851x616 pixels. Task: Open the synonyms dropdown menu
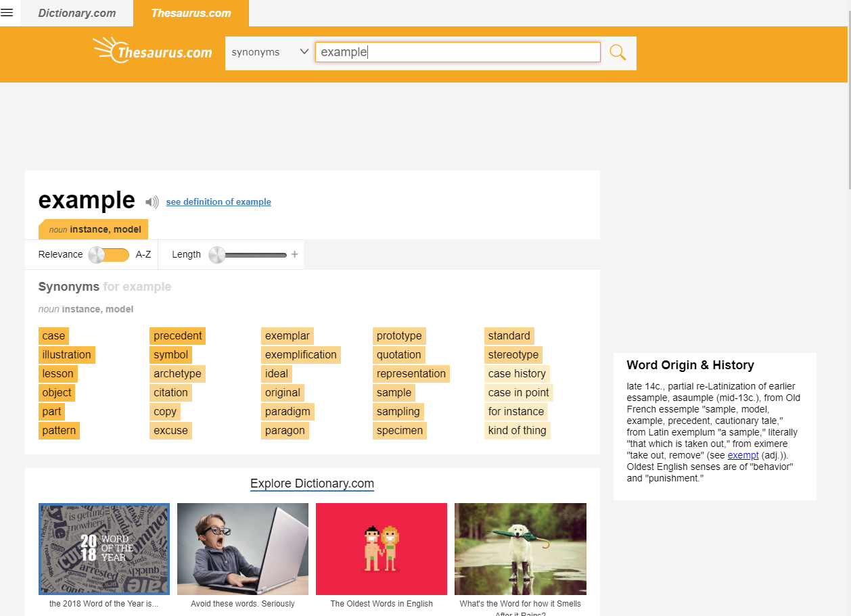(x=269, y=51)
